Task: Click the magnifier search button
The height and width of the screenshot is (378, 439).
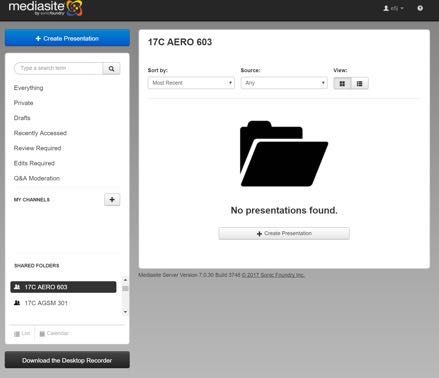Action: coord(111,68)
